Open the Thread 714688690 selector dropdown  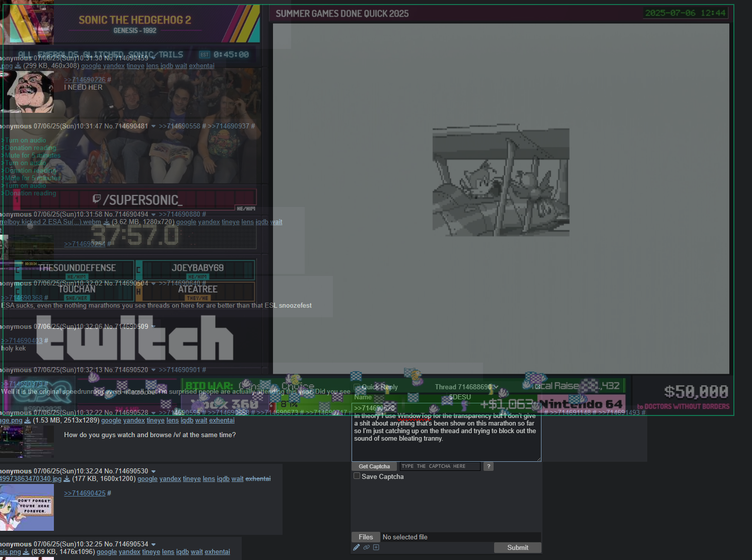pos(466,387)
